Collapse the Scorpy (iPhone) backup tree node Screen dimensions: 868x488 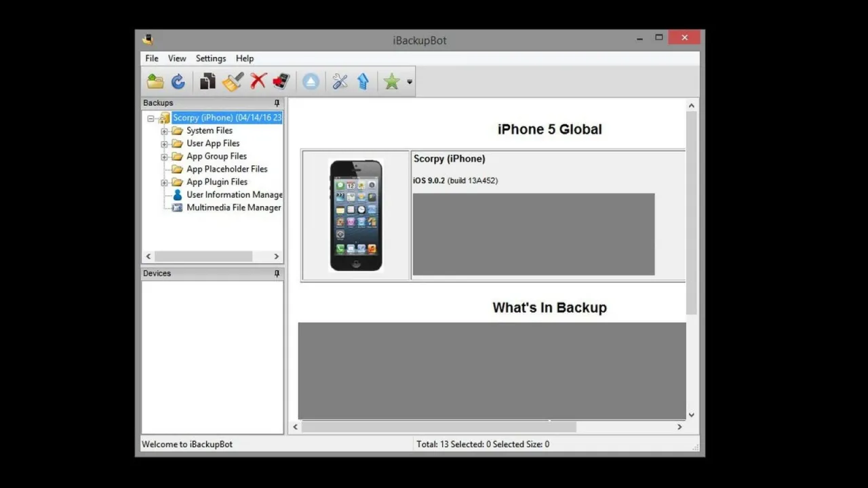[151, 118]
